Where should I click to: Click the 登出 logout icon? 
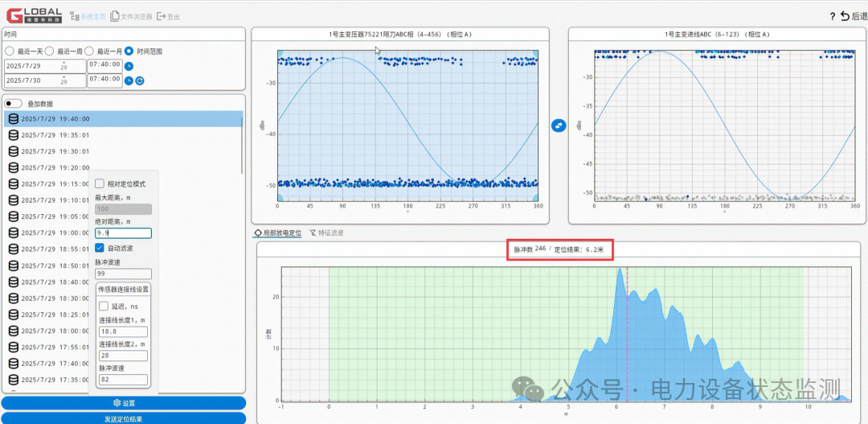tap(161, 17)
